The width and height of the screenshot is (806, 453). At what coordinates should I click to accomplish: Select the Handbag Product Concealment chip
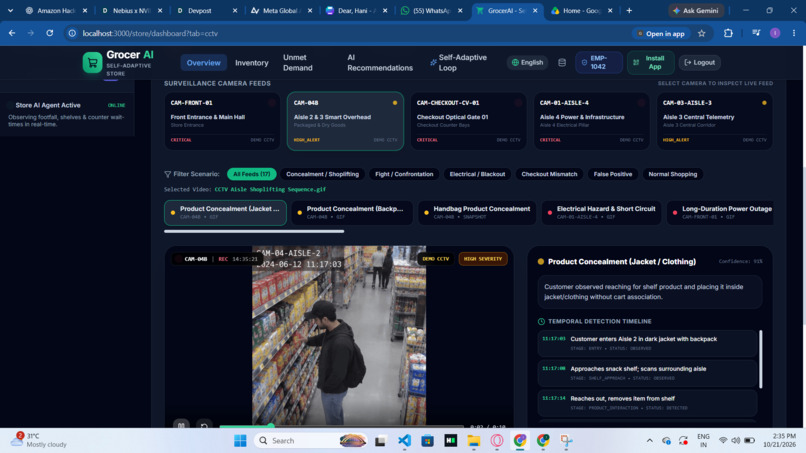click(x=477, y=212)
